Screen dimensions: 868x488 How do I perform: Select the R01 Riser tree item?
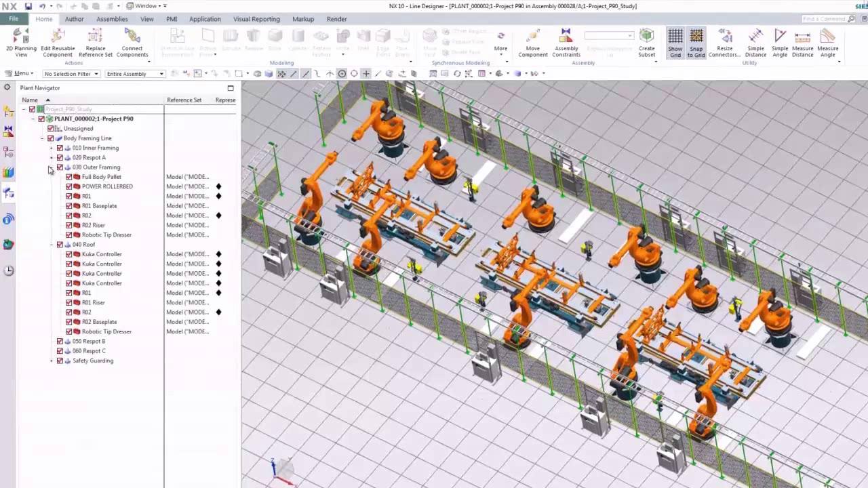tap(94, 303)
